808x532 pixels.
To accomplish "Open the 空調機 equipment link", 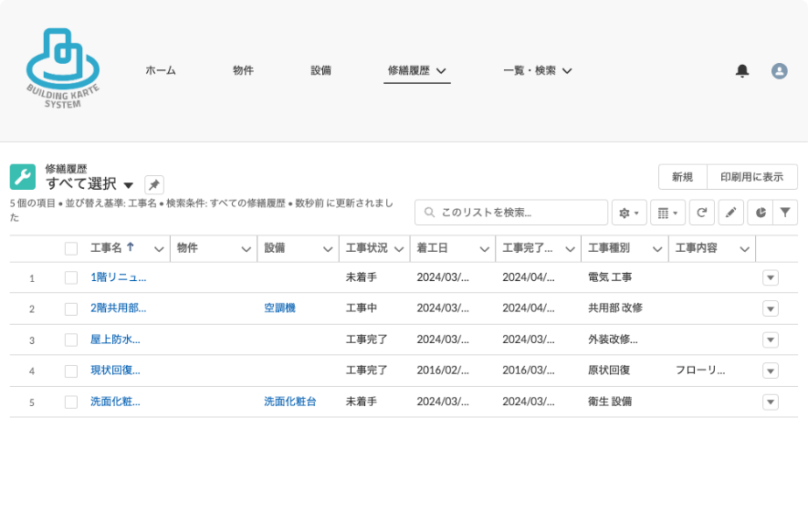I will click(279, 308).
